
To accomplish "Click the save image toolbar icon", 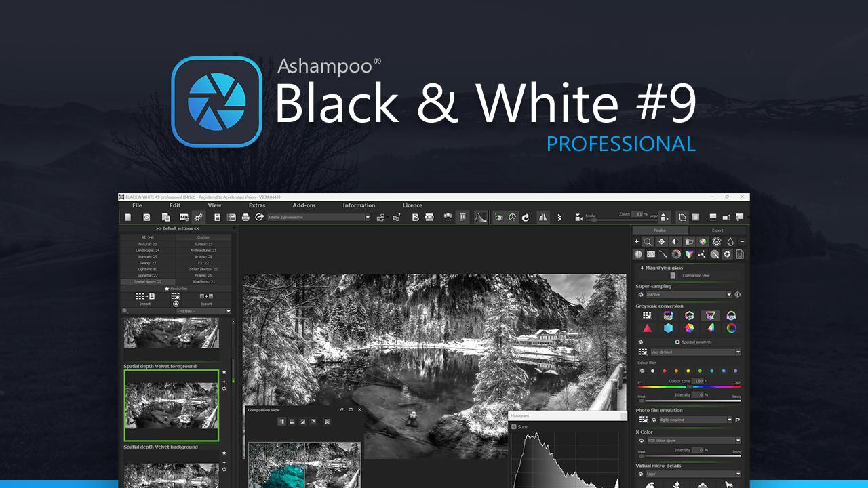I will coord(217,217).
